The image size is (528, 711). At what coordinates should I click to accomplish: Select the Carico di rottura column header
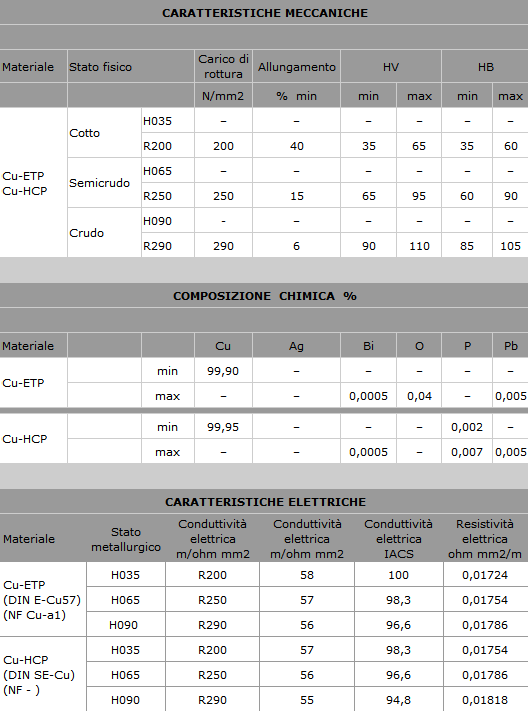pyautogui.click(x=223, y=66)
